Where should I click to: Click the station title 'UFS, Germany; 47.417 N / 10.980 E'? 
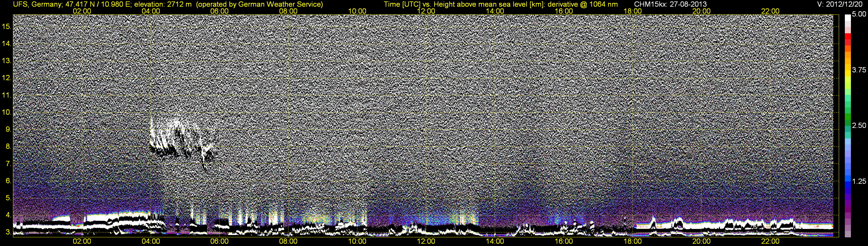(x=72, y=4)
